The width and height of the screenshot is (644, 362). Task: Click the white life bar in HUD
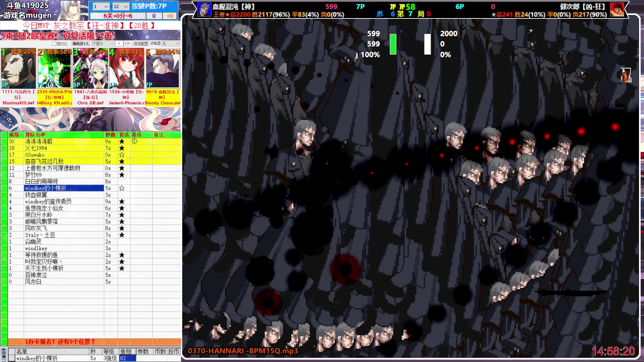tap(427, 44)
